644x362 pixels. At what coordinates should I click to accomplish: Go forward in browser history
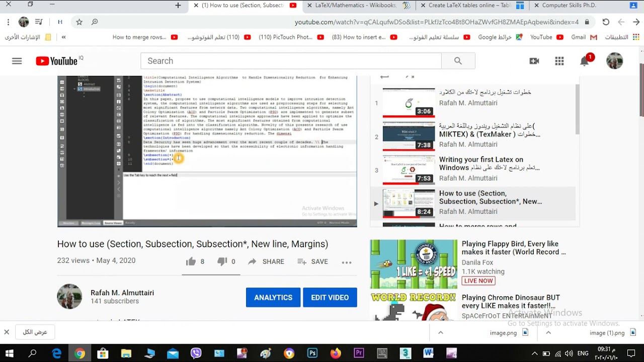621,22
